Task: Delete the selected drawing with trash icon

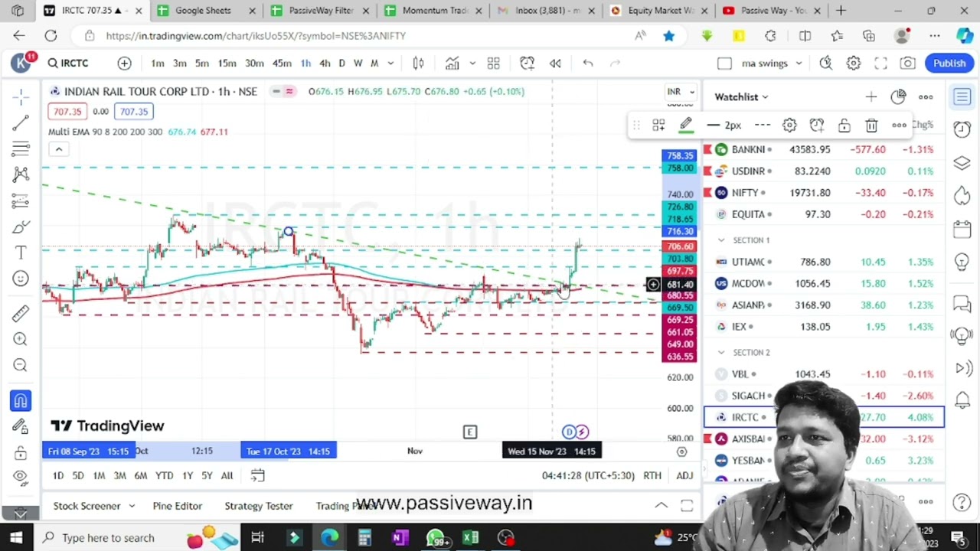Action: 871,126
